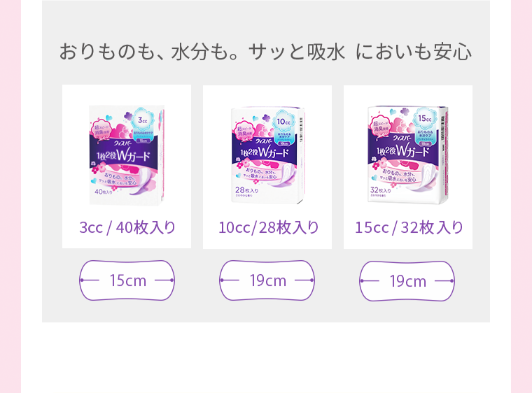
Task: Select the 10cc/28枚入り product label
Action: (x=268, y=227)
